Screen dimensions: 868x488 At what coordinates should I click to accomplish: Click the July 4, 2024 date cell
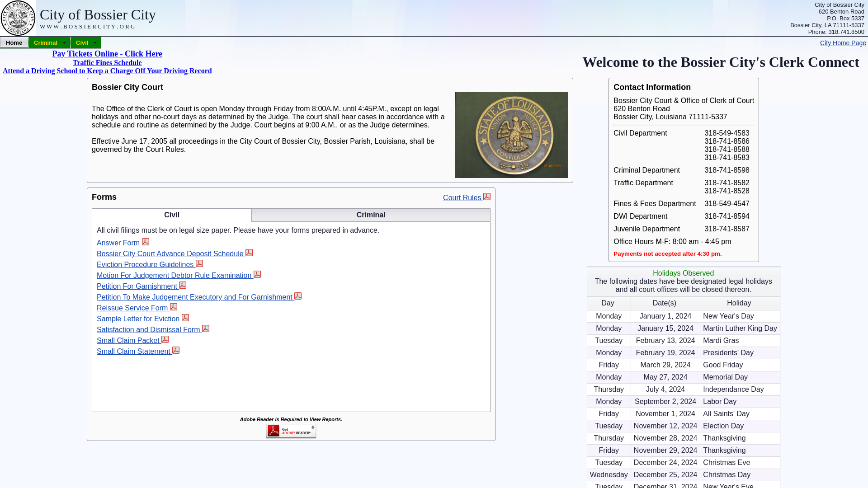(665, 389)
